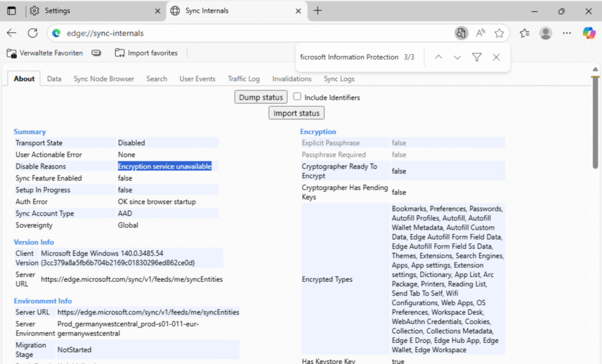Screen dimensions: 602x364
Task: Go back with the back arrow
Action: click(x=12, y=33)
